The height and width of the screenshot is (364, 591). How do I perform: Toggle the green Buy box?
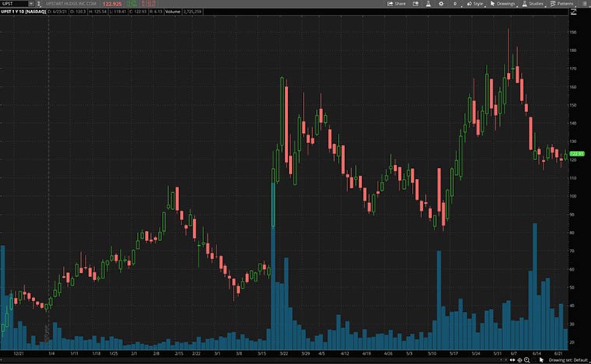coord(132,4)
